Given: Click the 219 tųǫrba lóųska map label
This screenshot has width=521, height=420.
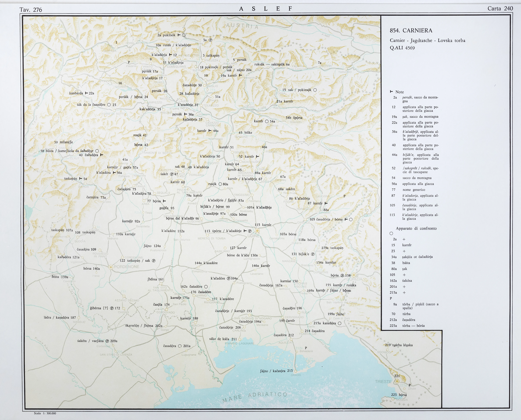Looking at the screenshot, I should 399,345.
